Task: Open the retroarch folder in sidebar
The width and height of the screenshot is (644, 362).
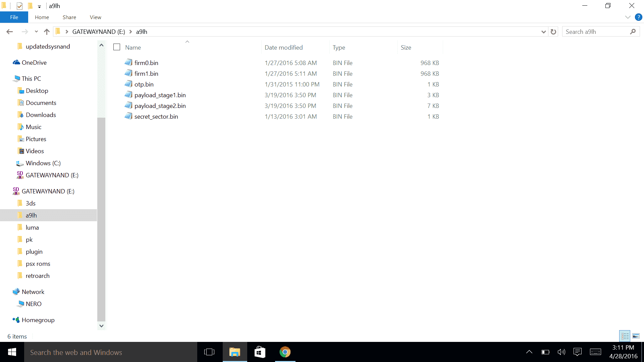Action: (38, 276)
